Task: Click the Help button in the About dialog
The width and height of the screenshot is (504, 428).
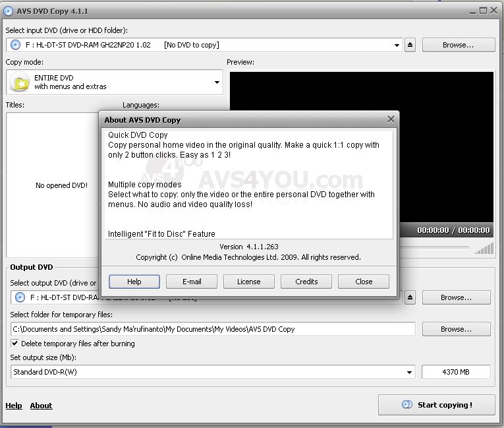Action: tap(134, 282)
